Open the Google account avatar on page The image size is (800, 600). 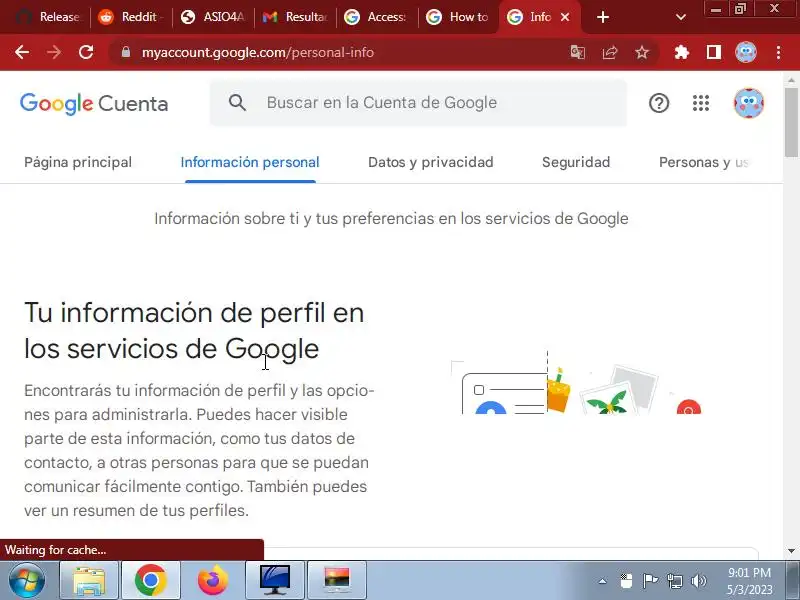point(748,103)
